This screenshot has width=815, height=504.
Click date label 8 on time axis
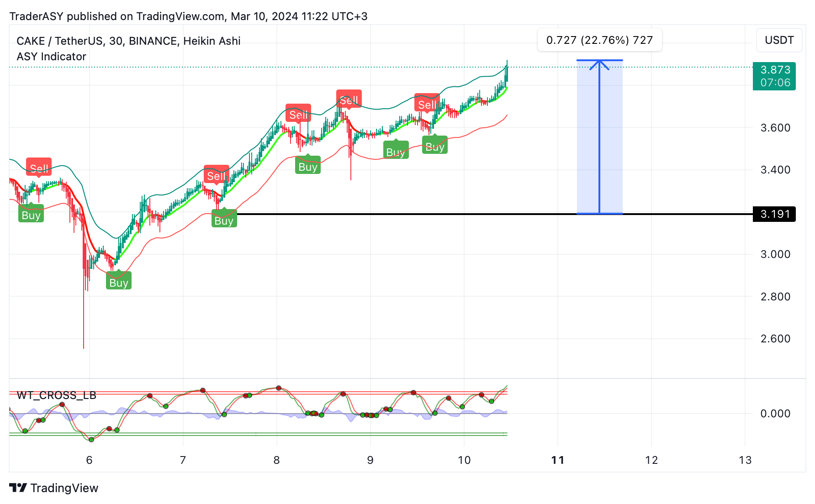[276, 460]
